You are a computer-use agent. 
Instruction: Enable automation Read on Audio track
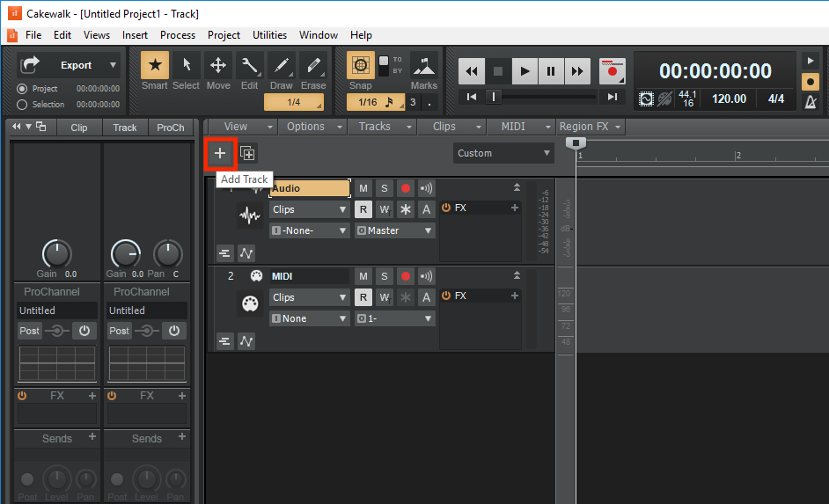point(363,209)
